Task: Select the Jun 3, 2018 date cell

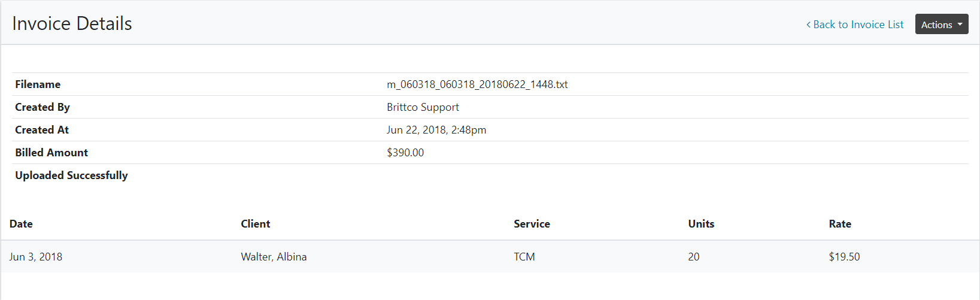Action: [x=36, y=257]
